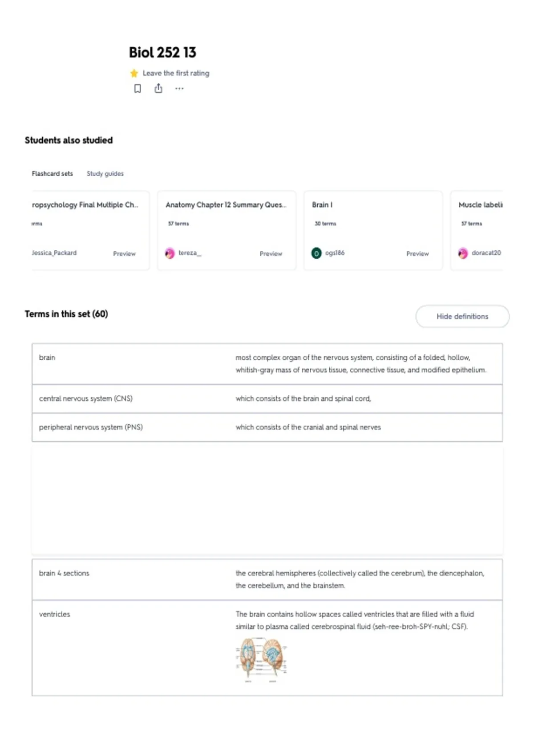
Task: Click the yellow star rating icon
Action: pyautogui.click(x=134, y=73)
